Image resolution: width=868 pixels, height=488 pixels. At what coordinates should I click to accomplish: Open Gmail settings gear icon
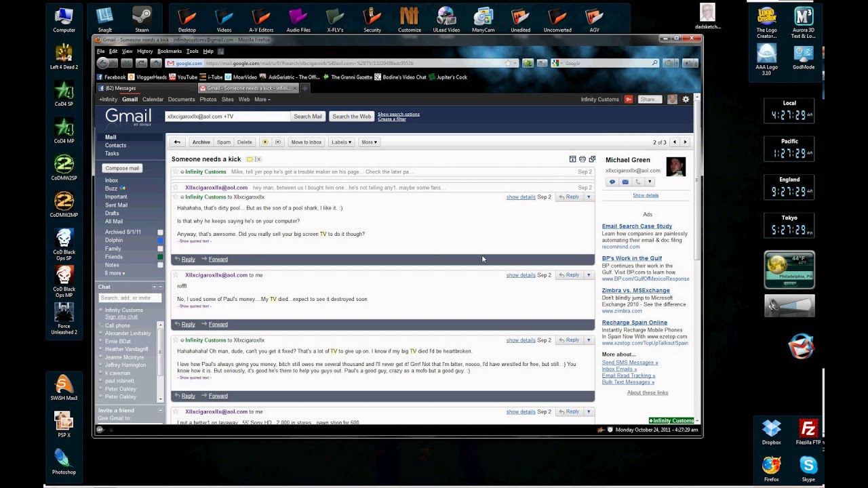pos(686,99)
